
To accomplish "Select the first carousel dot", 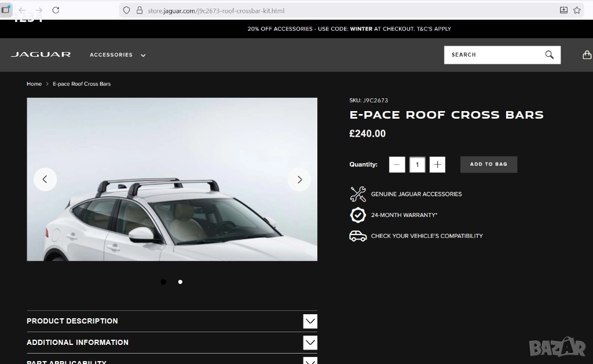I will point(163,282).
